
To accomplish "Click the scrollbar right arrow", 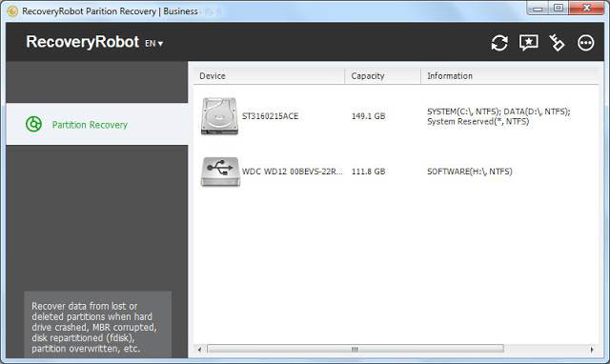I will [x=592, y=349].
